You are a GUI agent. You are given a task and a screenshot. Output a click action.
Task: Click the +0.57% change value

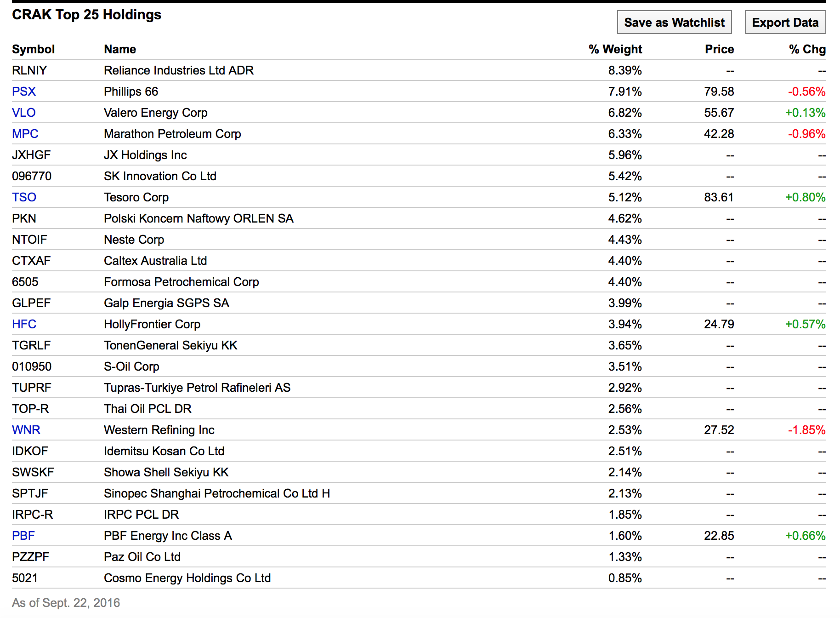point(806,324)
